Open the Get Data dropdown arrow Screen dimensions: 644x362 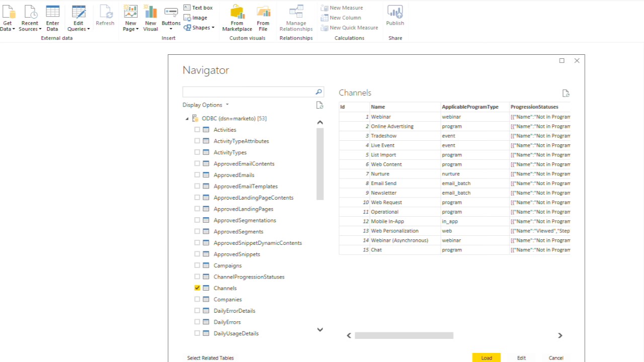[14, 29]
